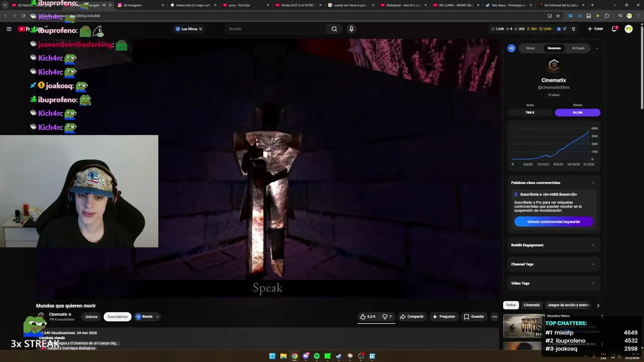Click the vidIQ trophy icon

(573, 29)
